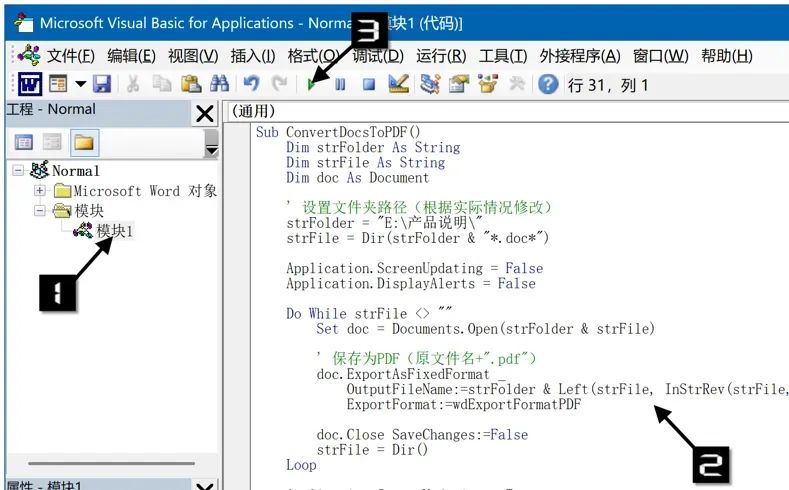
Task: Collapse the Normal project tree node
Action: 18,171
